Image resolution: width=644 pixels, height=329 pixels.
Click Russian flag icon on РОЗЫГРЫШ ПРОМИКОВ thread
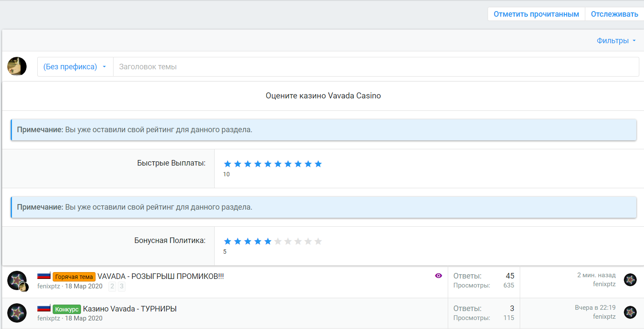44,276
